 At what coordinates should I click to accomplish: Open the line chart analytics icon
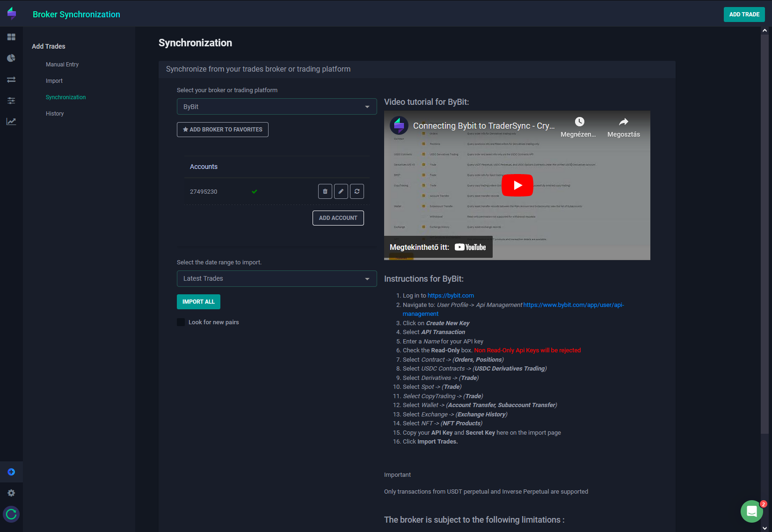pos(11,122)
